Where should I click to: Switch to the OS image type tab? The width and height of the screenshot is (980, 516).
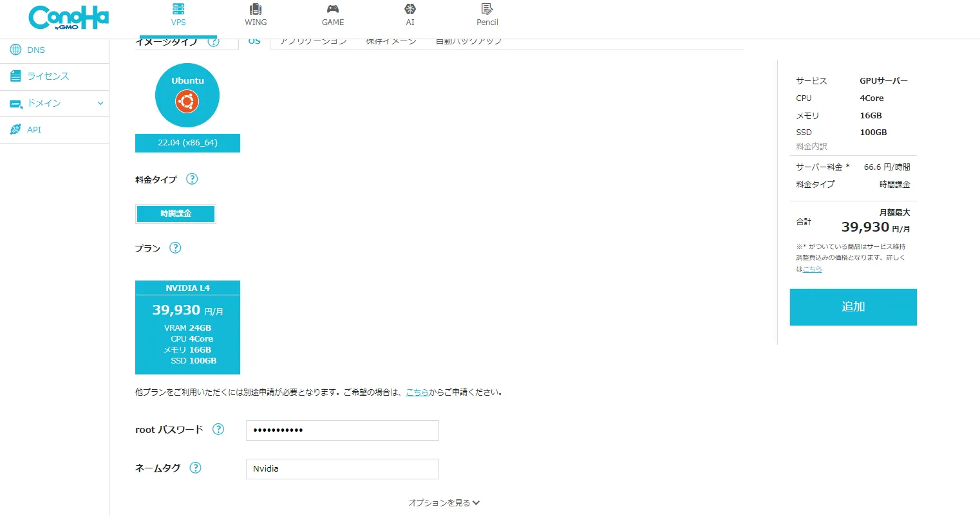coord(254,42)
